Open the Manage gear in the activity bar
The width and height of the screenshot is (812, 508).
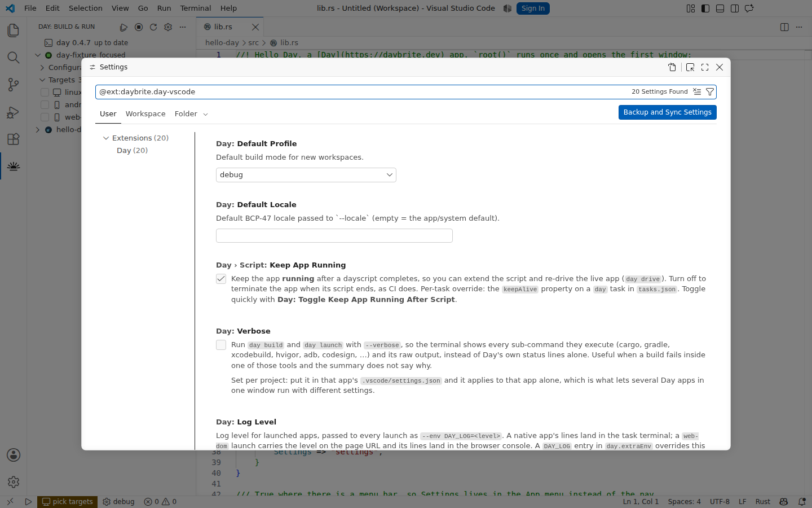(x=13, y=482)
